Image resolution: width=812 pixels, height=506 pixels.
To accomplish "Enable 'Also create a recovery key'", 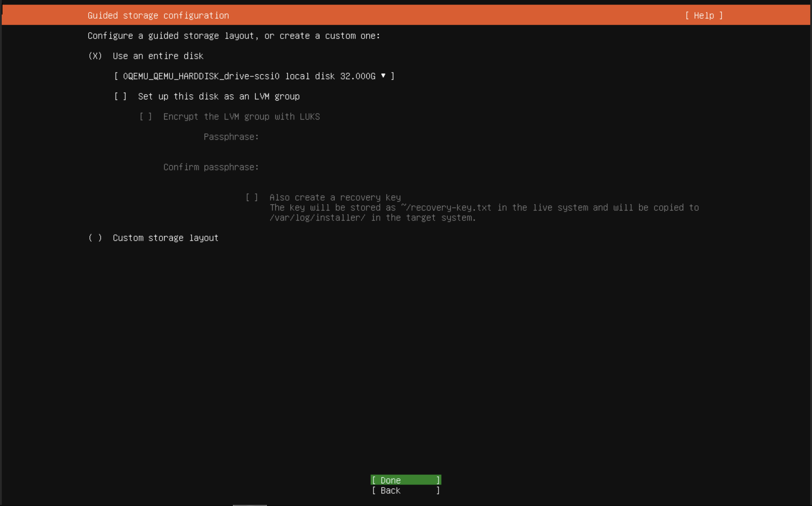I will (x=252, y=197).
